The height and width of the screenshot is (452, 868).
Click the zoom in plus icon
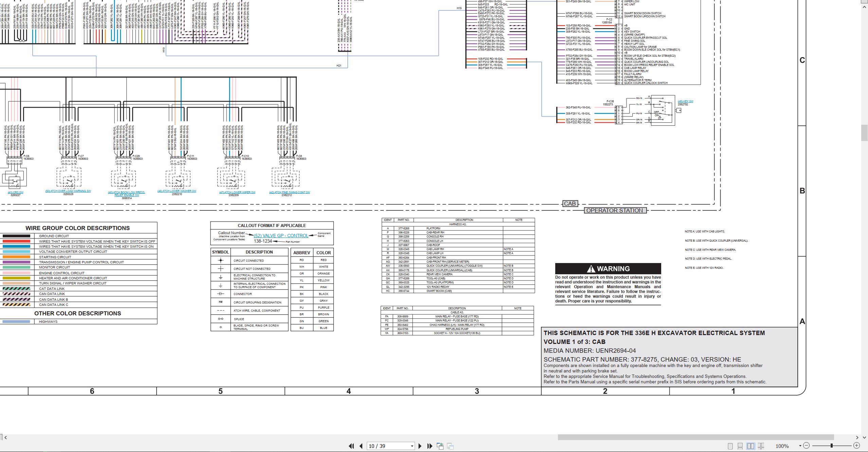(x=856, y=446)
